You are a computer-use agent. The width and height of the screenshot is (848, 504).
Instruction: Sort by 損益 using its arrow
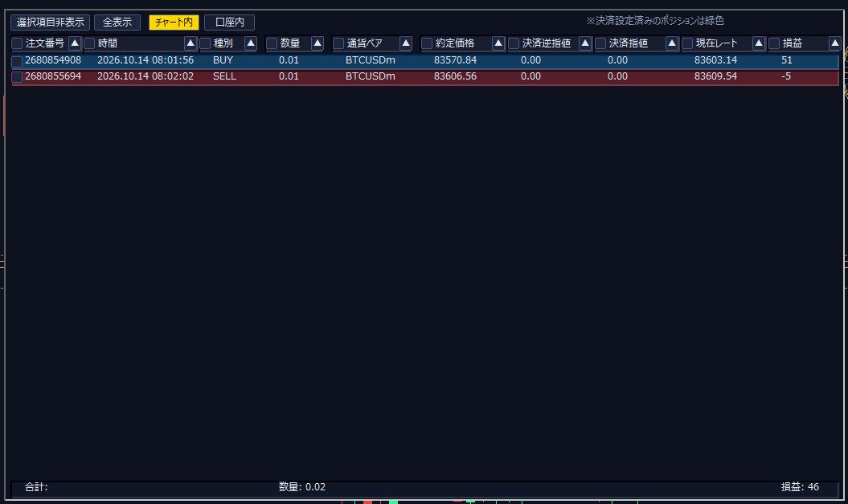834,43
